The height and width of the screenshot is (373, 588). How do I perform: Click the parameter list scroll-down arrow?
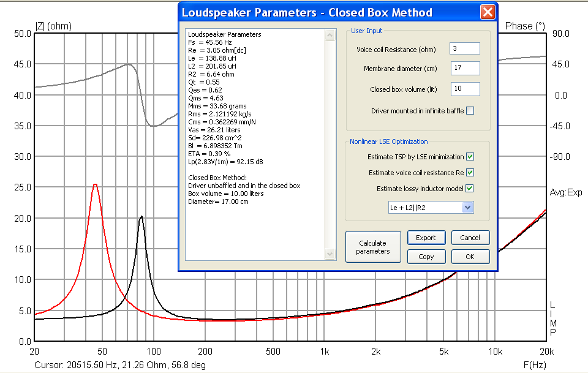click(x=330, y=254)
